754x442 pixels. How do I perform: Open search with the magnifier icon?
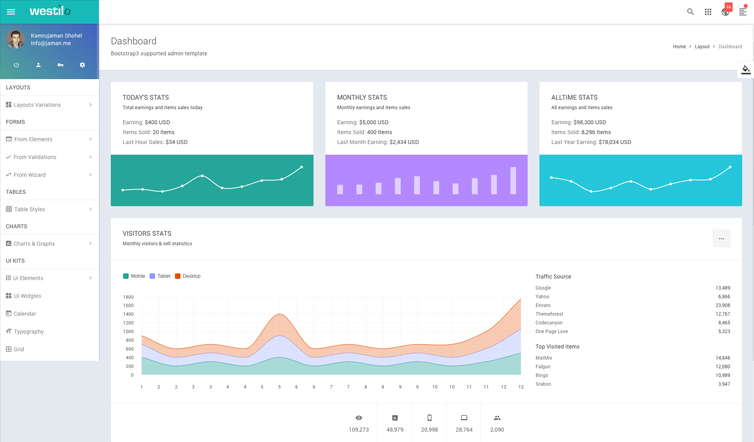pos(690,12)
